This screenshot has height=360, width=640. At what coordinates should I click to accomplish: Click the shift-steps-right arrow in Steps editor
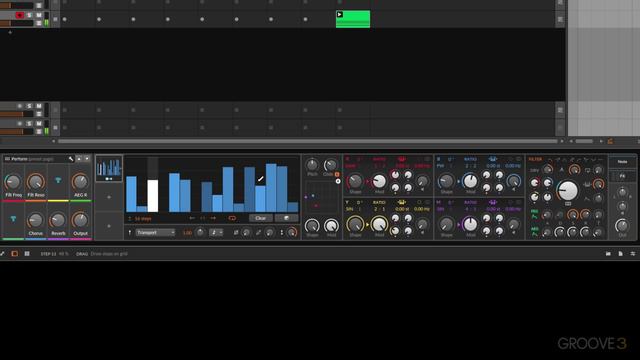[x=213, y=218]
